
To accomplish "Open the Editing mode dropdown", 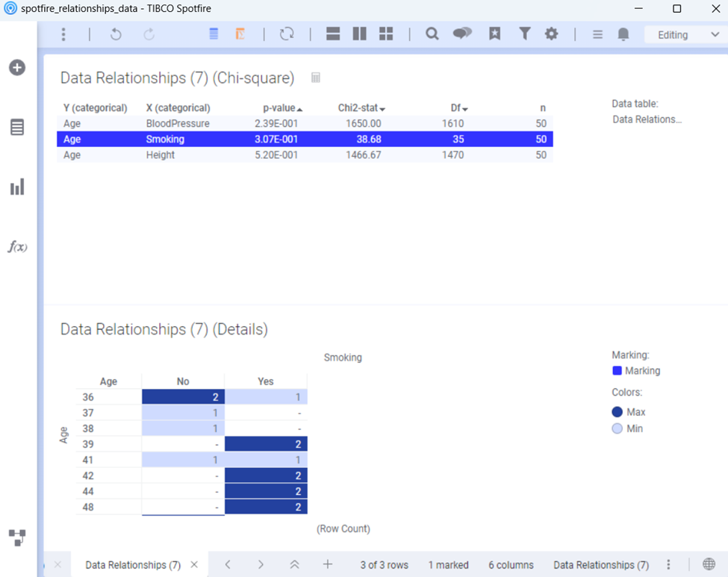I will click(x=686, y=35).
